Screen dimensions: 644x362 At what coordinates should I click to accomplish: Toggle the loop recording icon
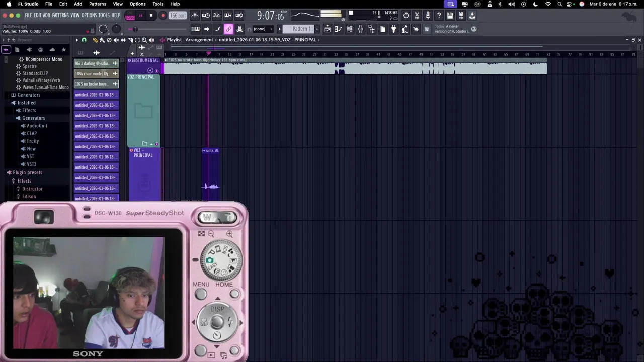point(239,16)
